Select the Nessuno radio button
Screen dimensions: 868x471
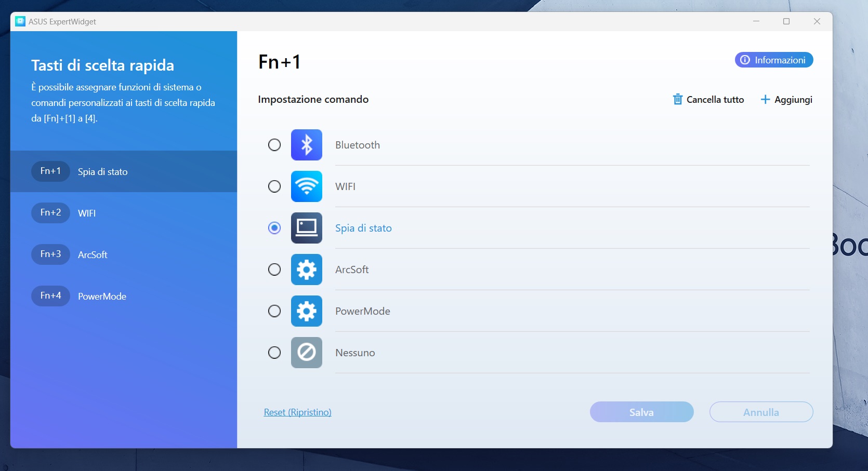point(274,353)
